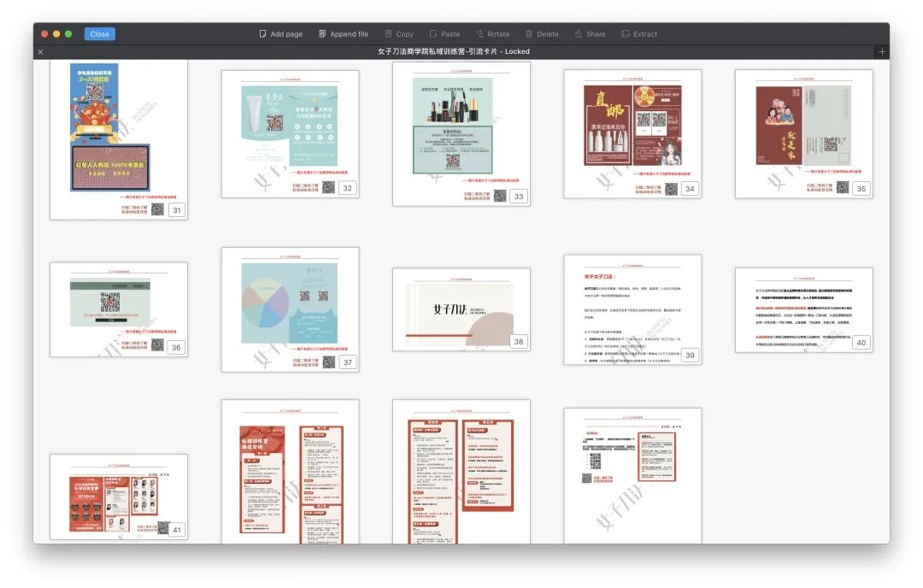Click the Add page icon
923x588 pixels.
262,34
